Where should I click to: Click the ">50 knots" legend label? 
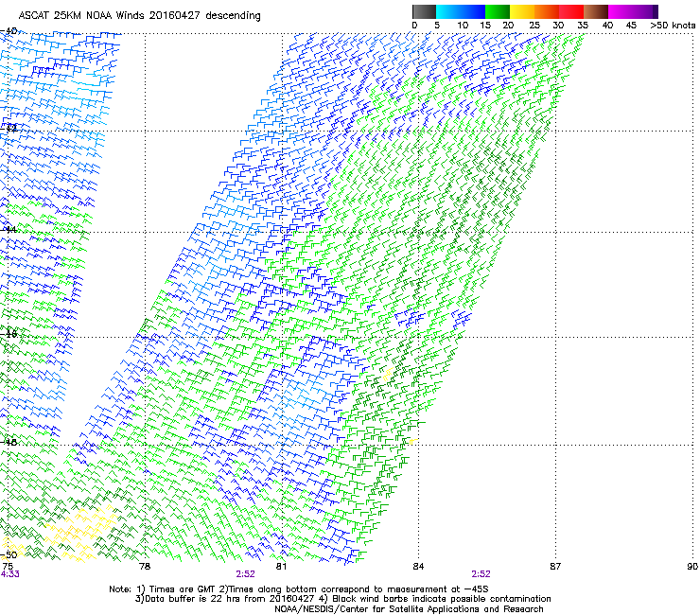(x=673, y=26)
